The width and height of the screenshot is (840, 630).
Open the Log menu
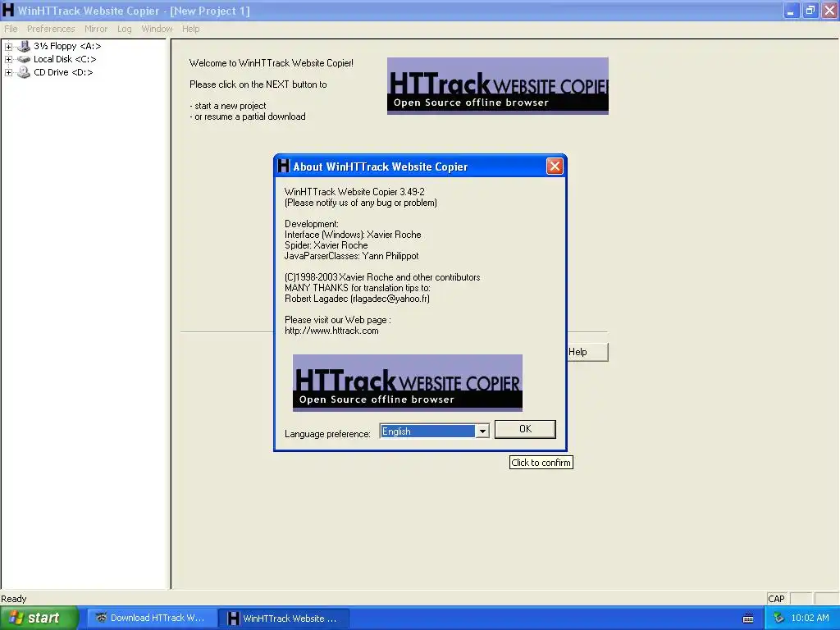tap(125, 29)
